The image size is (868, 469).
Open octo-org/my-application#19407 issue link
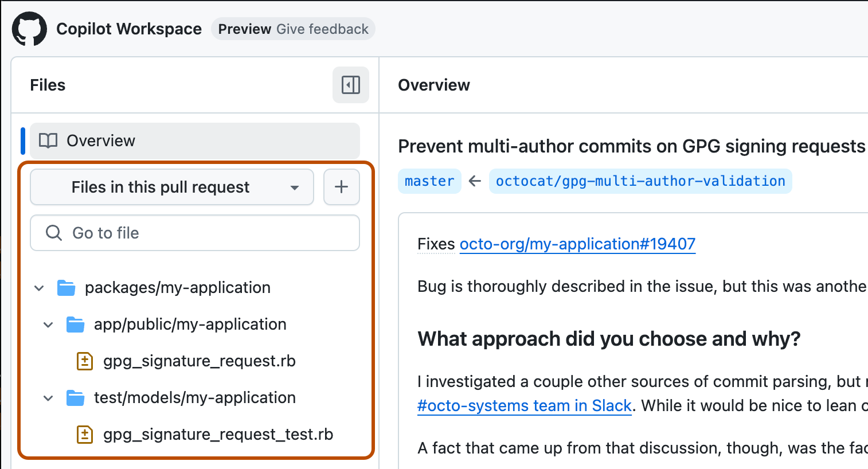[x=577, y=244]
